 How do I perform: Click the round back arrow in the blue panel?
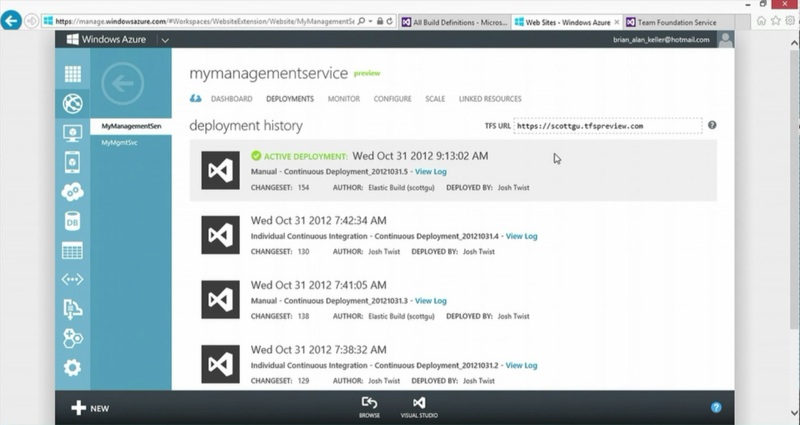pos(122,83)
